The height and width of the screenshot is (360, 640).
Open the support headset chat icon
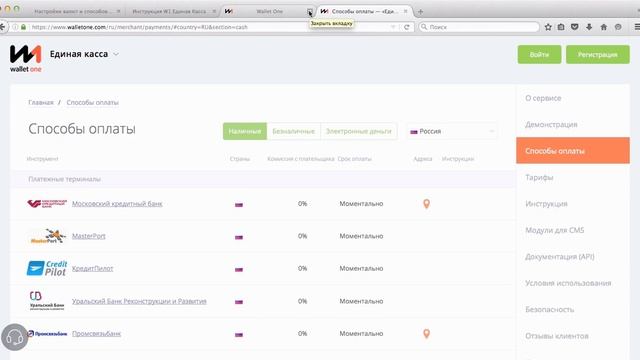(x=15, y=337)
